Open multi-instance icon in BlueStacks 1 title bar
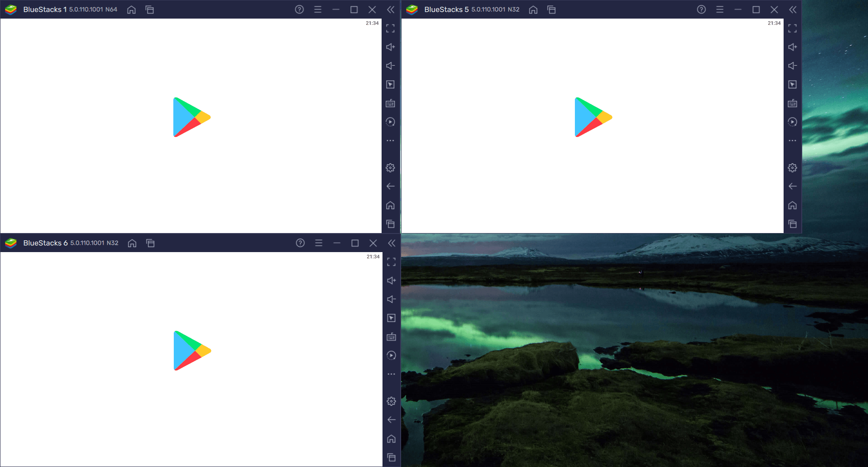 tap(150, 10)
